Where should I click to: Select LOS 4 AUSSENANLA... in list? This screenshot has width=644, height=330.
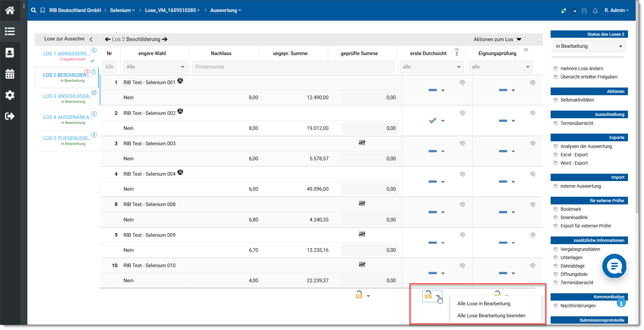[x=68, y=117]
